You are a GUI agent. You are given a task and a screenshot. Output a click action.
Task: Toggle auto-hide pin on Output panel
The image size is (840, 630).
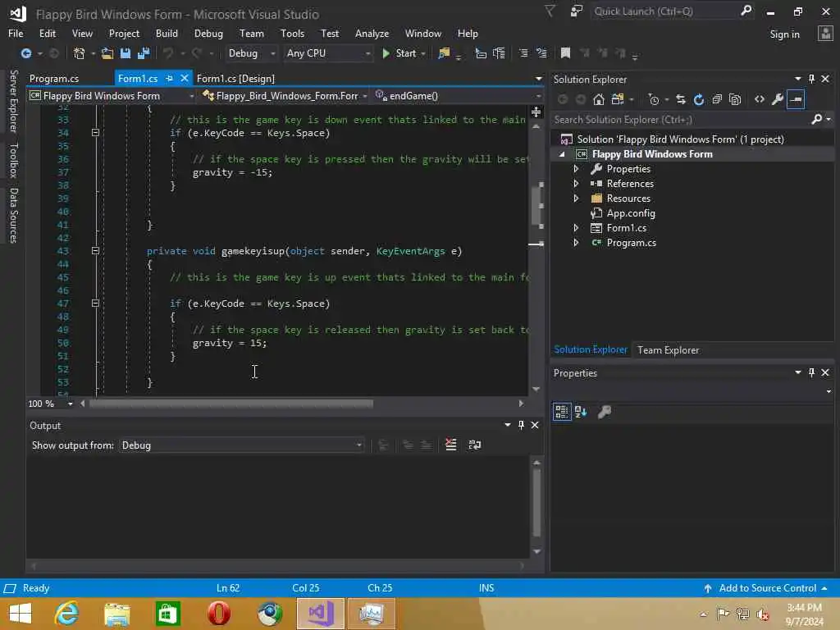click(521, 425)
